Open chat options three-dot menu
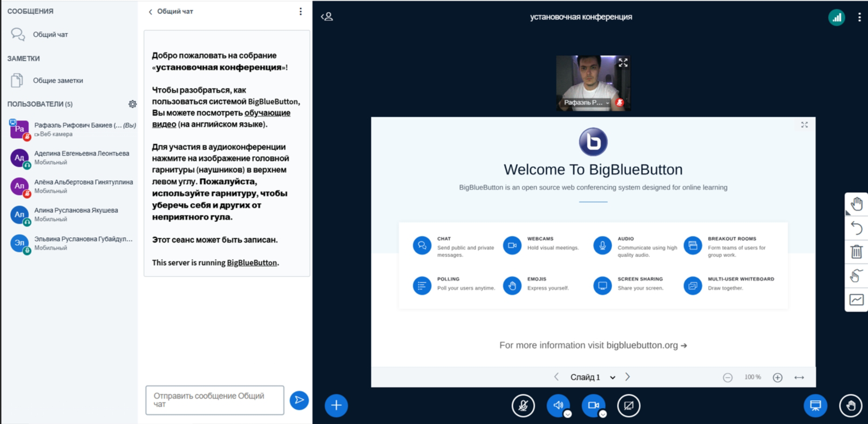The height and width of the screenshot is (424, 868). pyautogui.click(x=301, y=11)
